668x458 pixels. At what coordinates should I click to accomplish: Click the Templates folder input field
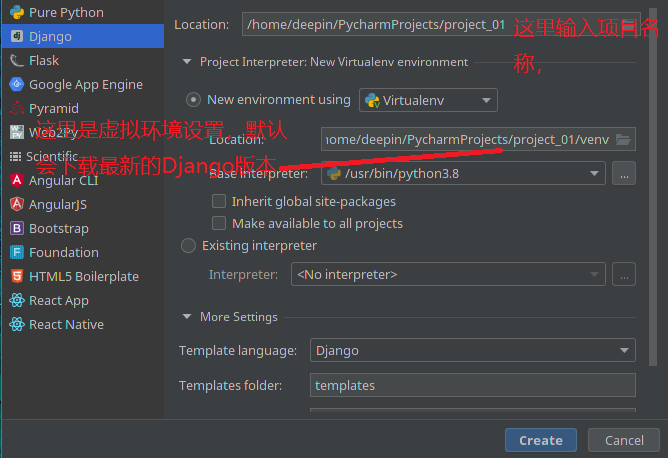(473, 385)
